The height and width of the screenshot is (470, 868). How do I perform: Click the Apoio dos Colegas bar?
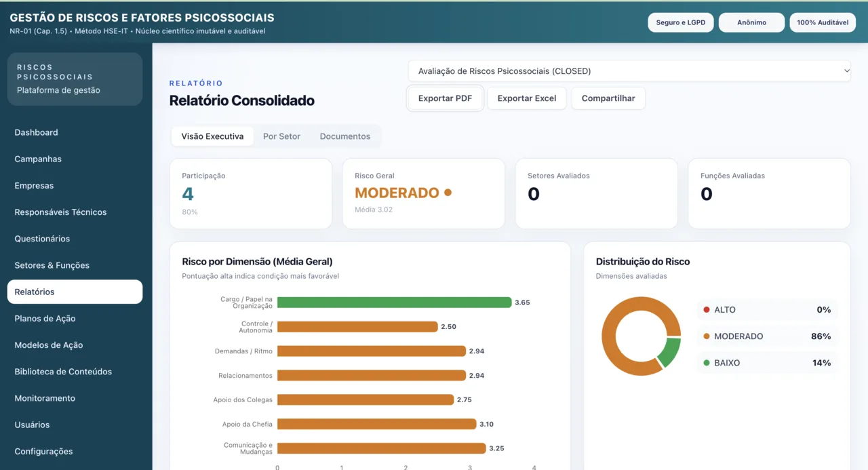coord(366,400)
